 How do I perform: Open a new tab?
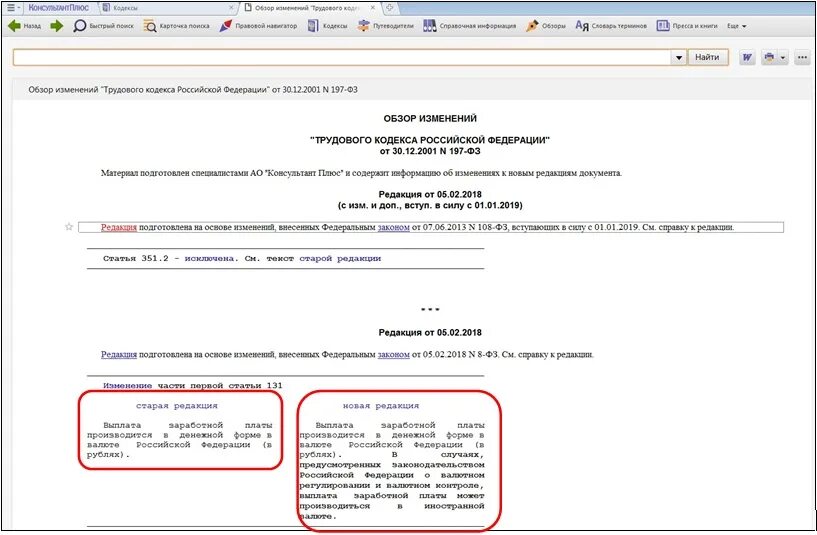point(390,8)
